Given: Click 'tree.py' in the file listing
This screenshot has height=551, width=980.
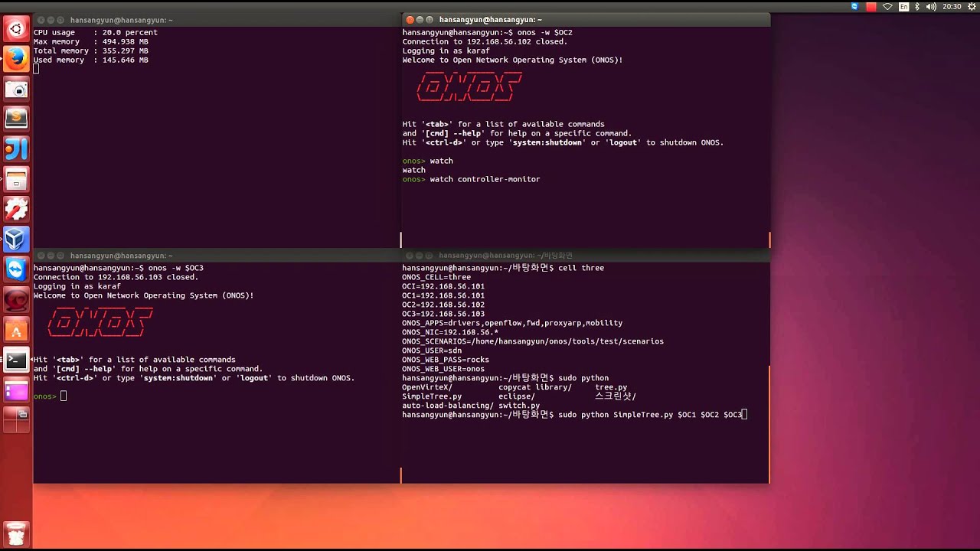Looking at the screenshot, I should pos(611,387).
